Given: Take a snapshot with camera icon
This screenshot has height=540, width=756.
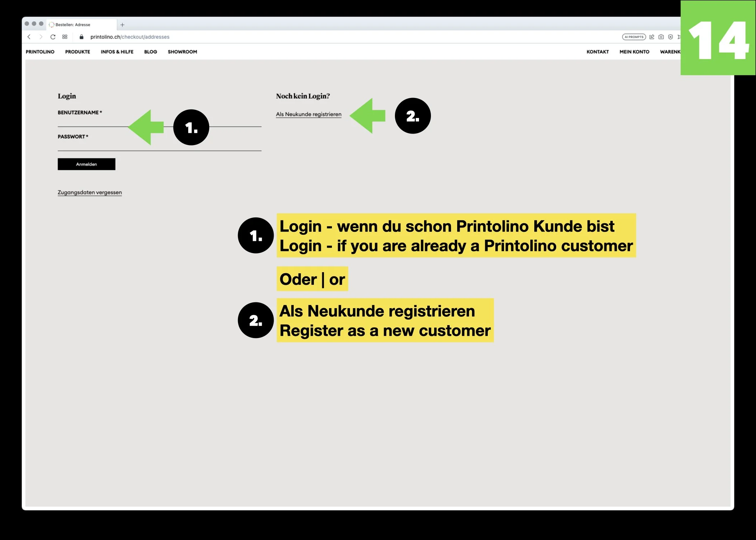Looking at the screenshot, I should pyautogui.click(x=661, y=37).
